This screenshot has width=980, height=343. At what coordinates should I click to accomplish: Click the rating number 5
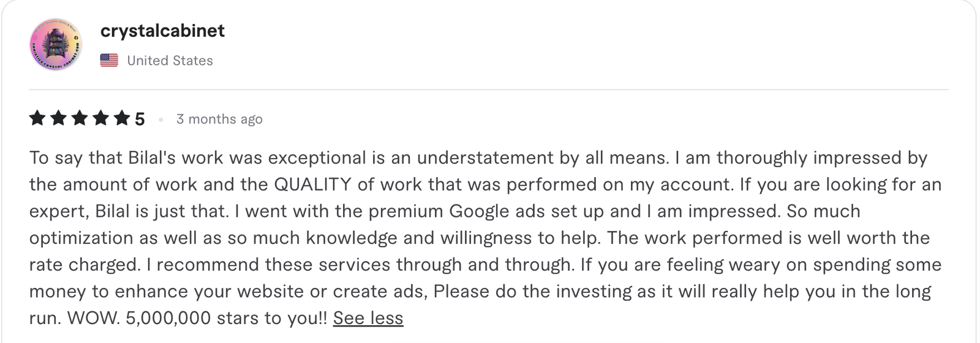click(x=140, y=119)
